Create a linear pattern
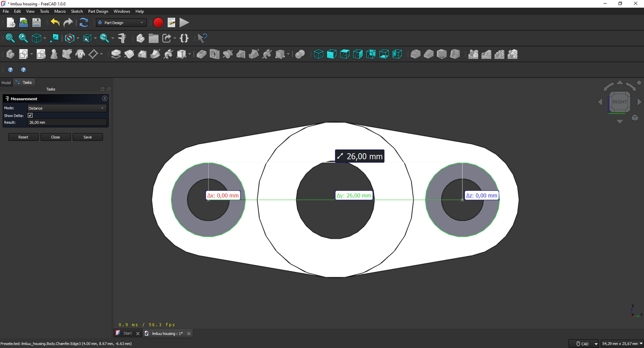644x348 pixels. 486,54
